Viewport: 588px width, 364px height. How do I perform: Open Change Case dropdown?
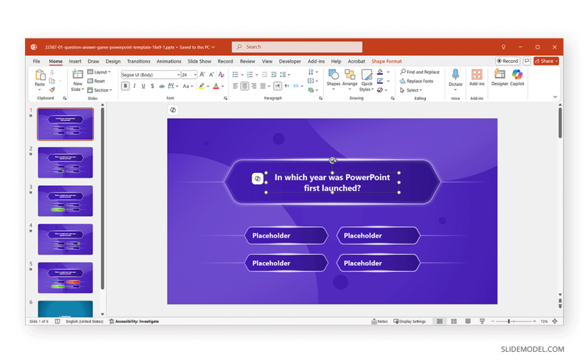187,86
